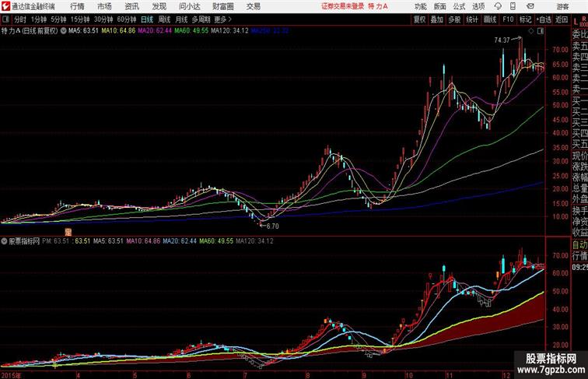Open the 财富圈 menu
588x379 pixels.
point(222,6)
